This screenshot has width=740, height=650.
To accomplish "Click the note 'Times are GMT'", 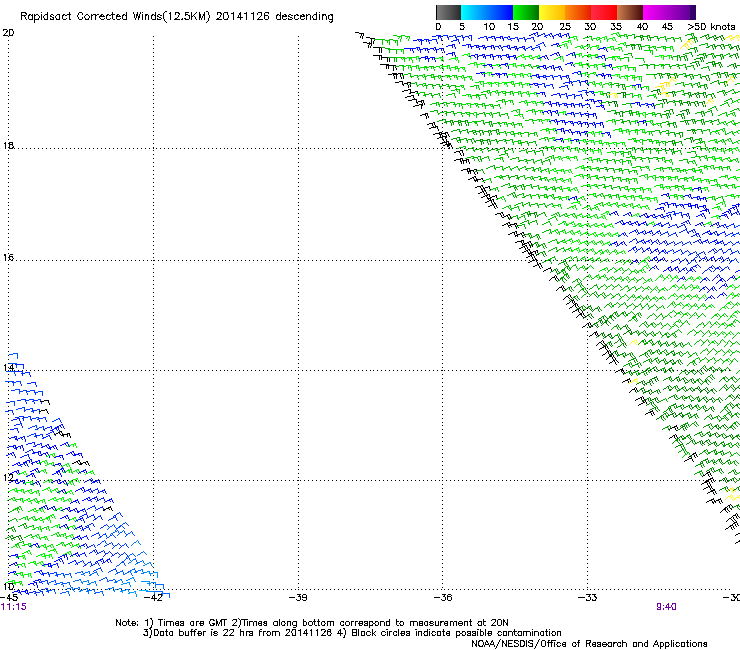I will [193, 623].
